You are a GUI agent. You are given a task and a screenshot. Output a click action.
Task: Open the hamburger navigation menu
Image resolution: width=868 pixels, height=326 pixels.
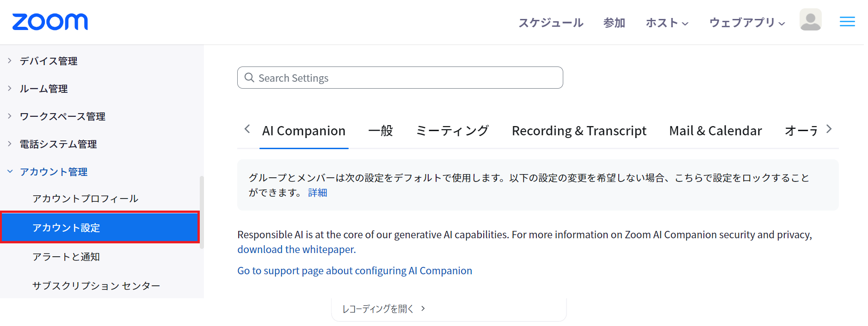(847, 21)
